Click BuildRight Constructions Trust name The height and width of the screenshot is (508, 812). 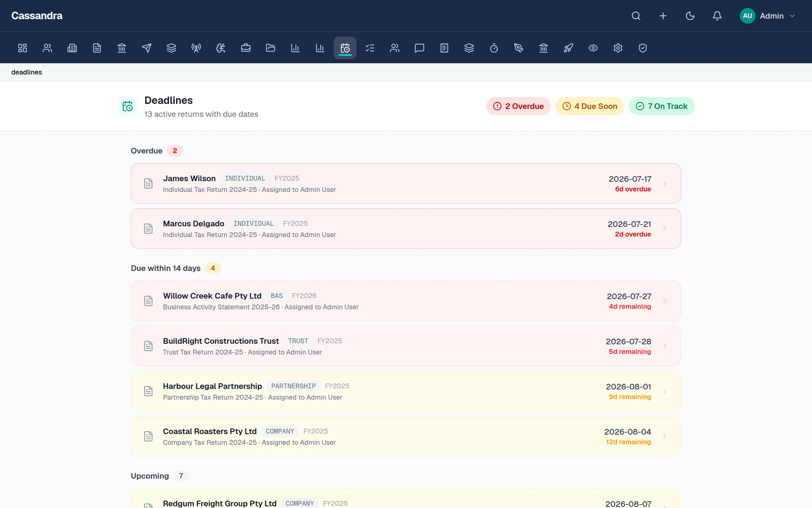coord(221,341)
